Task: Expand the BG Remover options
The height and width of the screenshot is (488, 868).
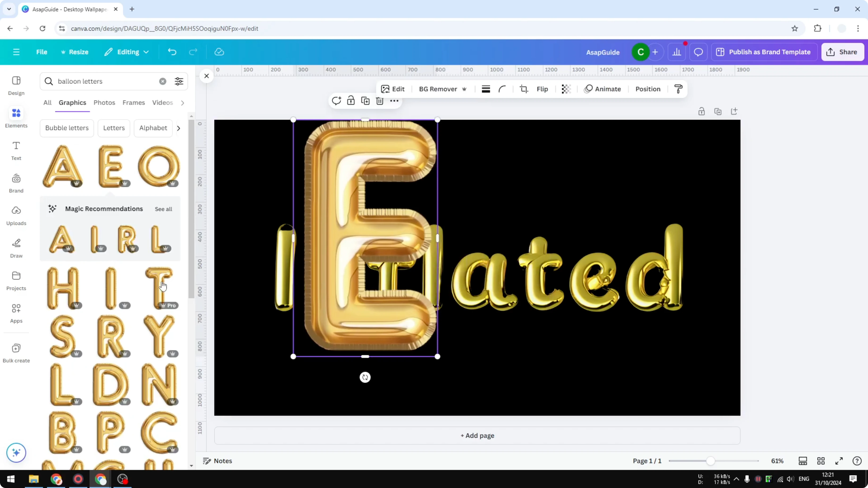Action: coord(465,89)
